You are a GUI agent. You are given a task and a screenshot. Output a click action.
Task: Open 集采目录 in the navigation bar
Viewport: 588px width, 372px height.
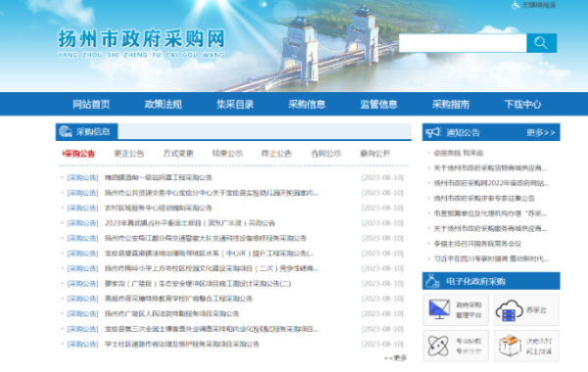pos(235,105)
